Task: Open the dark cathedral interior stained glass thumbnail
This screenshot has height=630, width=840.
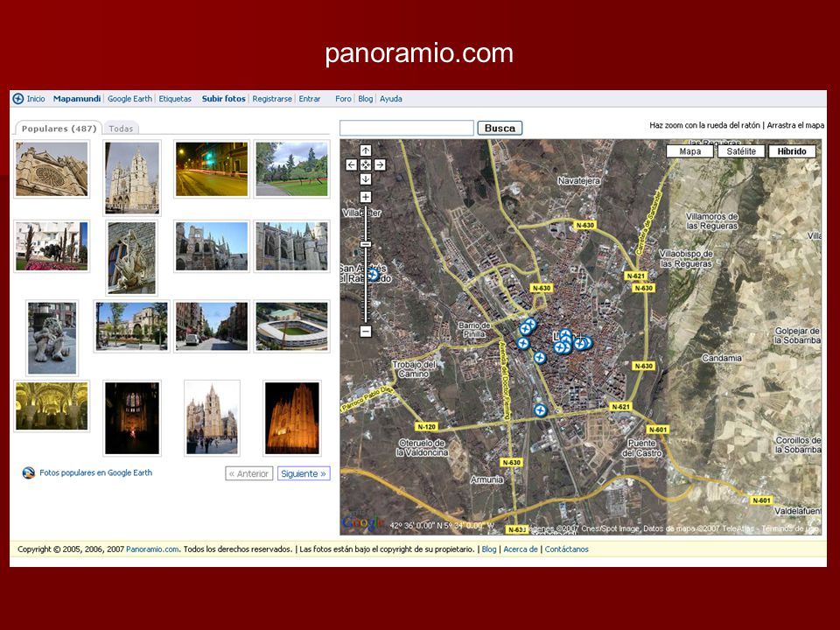Action: pos(132,418)
